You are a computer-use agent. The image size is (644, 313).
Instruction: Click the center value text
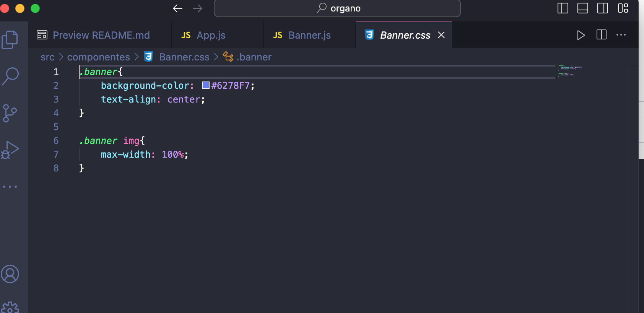[x=184, y=99]
